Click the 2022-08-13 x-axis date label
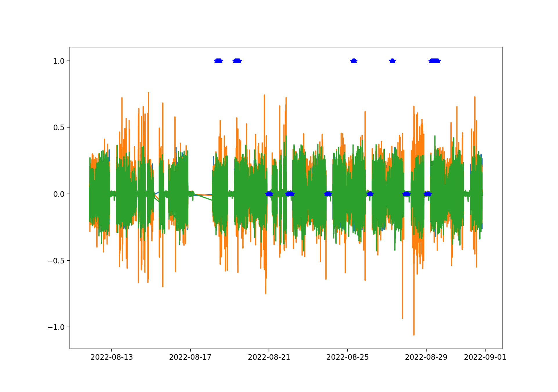The height and width of the screenshot is (392, 558). tap(111, 357)
